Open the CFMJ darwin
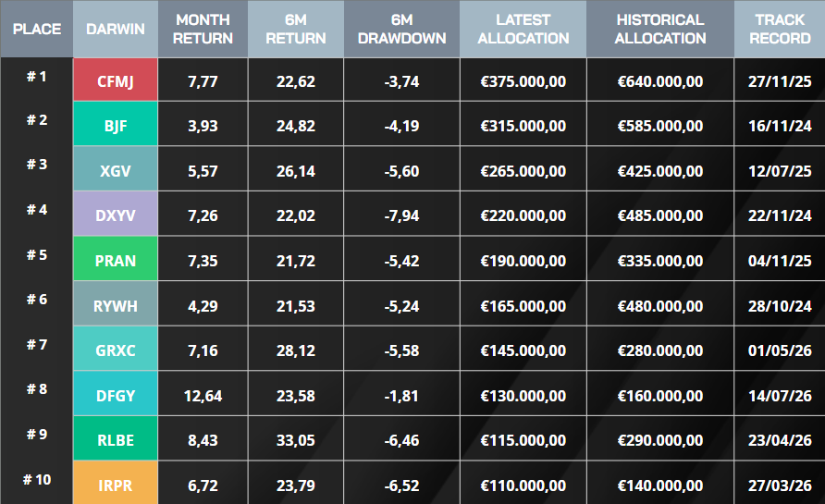The height and width of the screenshot is (504, 825). coord(116,80)
